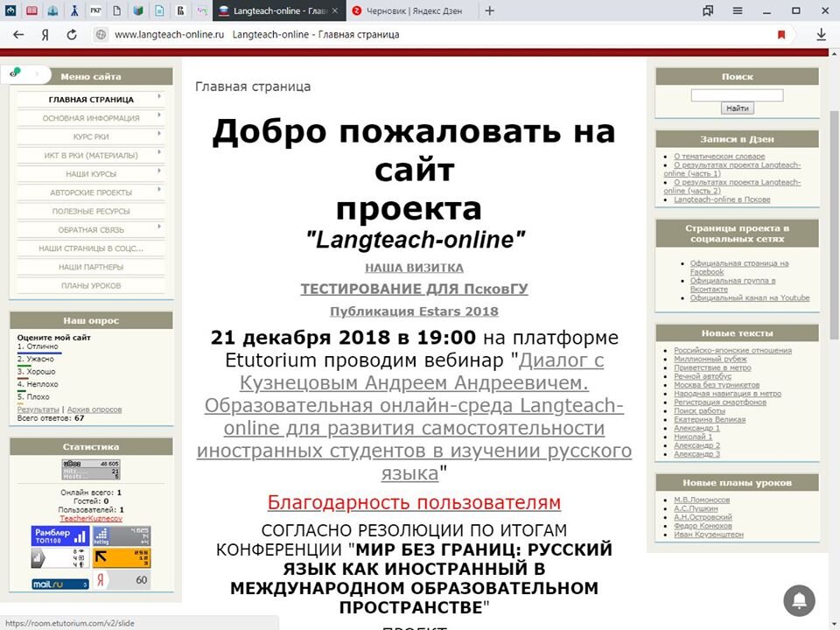Screen dimensions: 840x630
Task: Open Yandex home via the Я button
Action: click(x=45, y=35)
